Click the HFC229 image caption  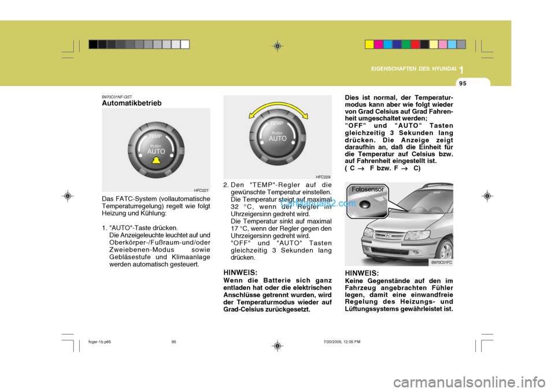click(323, 177)
